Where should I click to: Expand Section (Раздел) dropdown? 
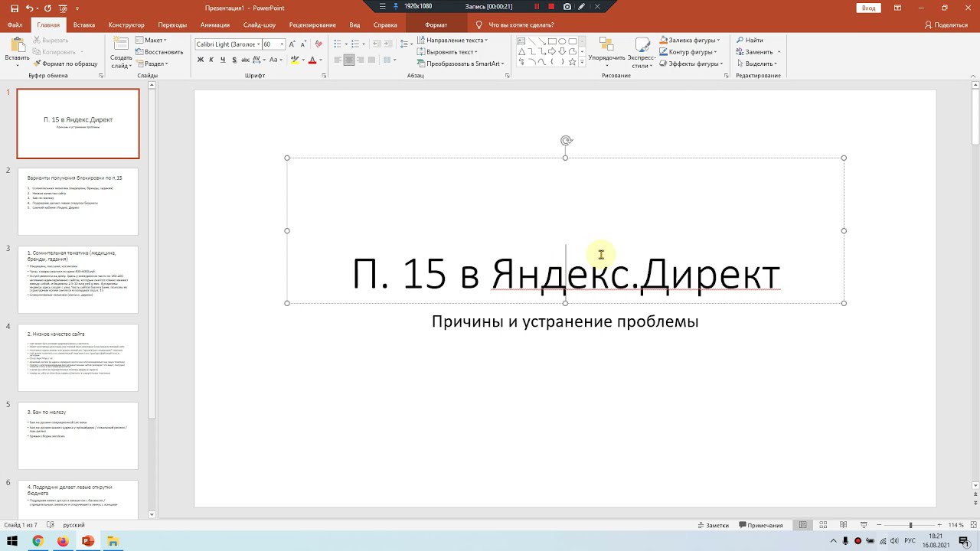pos(152,64)
